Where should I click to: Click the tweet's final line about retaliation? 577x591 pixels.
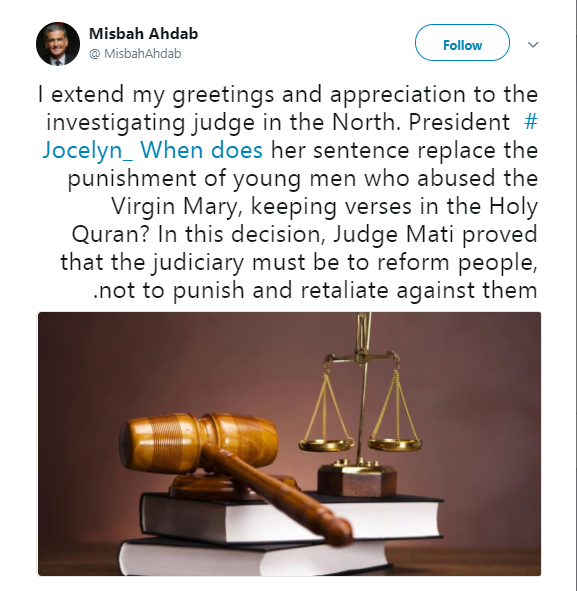click(x=315, y=290)
